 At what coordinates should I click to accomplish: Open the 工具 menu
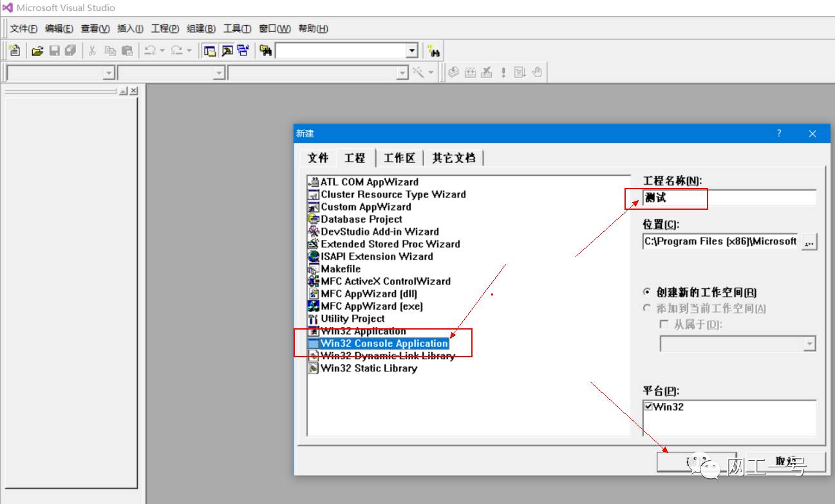(238, 28)
